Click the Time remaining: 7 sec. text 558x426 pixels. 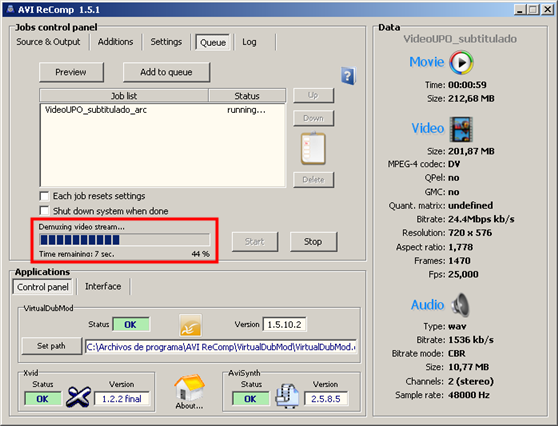77,254
